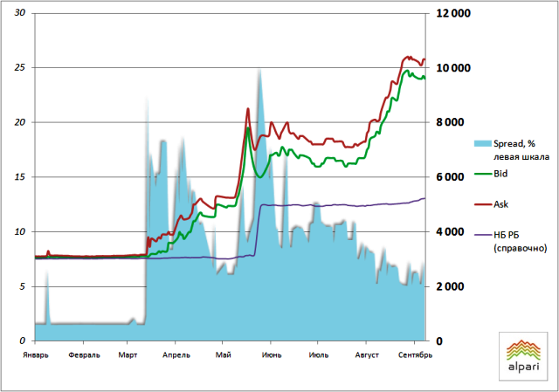Click the '10 000' value on right axis
This screenshot has width=559, height=392.
(x=454, y=68)
